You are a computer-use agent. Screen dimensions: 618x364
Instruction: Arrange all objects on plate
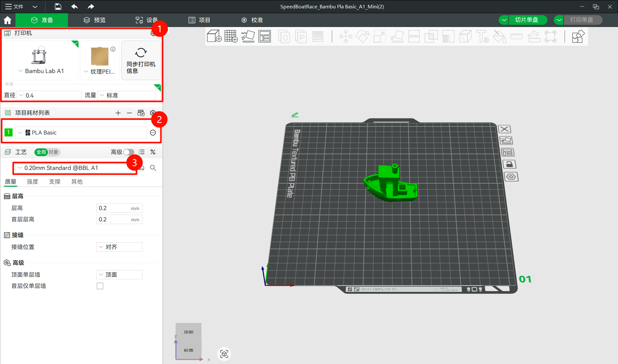click(265, 36)
